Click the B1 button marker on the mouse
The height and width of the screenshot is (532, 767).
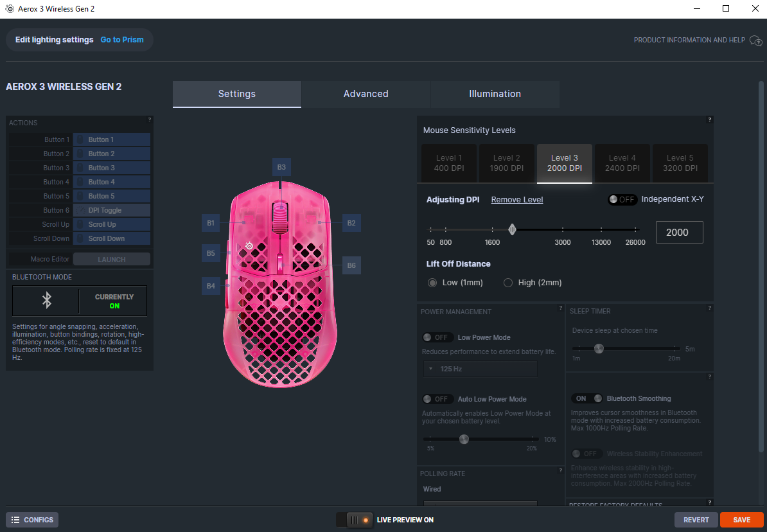[210, 223]
